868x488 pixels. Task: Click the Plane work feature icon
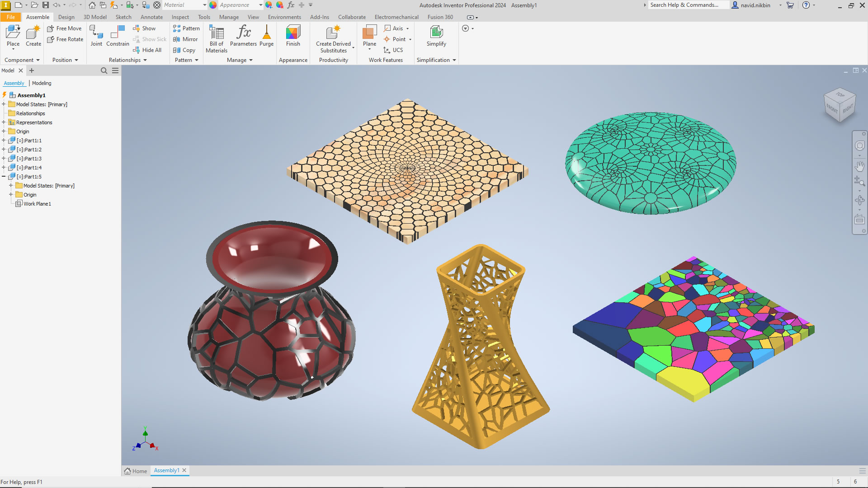click(x=369, y=33)
